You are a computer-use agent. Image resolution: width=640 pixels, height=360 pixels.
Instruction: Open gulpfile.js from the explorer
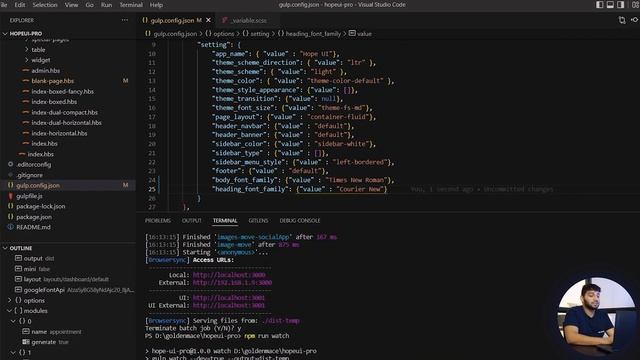point(29,196)
